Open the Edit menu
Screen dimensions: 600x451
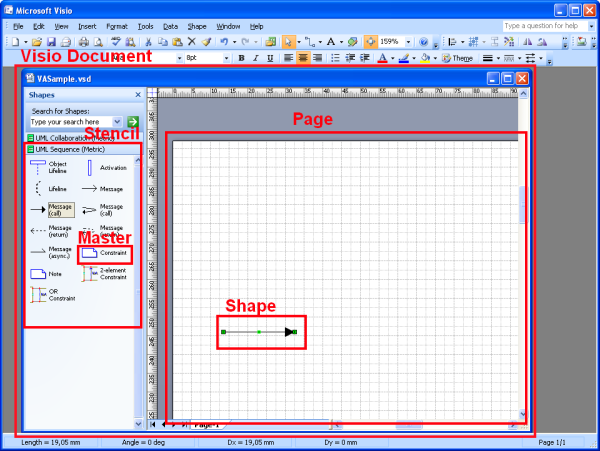pos(39,26)
